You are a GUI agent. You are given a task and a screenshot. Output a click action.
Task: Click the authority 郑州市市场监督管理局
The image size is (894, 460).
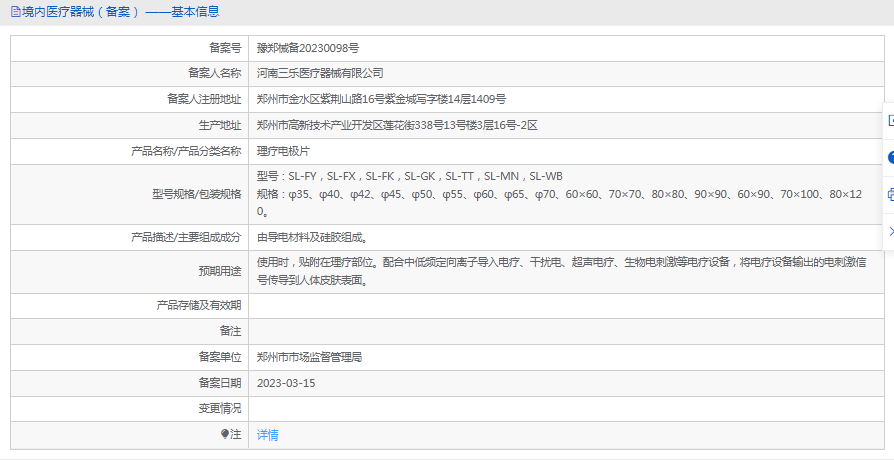[x=309, y=358]
